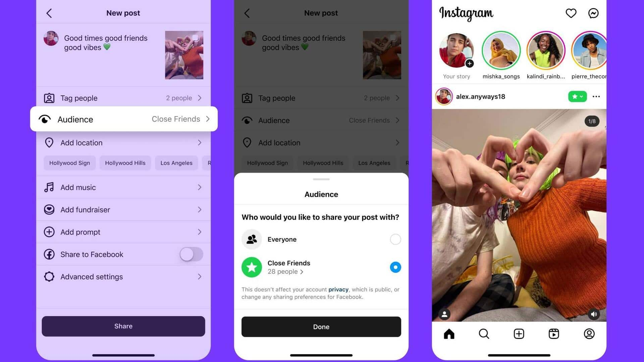Tap the Done button in Audience
This screenshot has height=362, width=644.
321,326
